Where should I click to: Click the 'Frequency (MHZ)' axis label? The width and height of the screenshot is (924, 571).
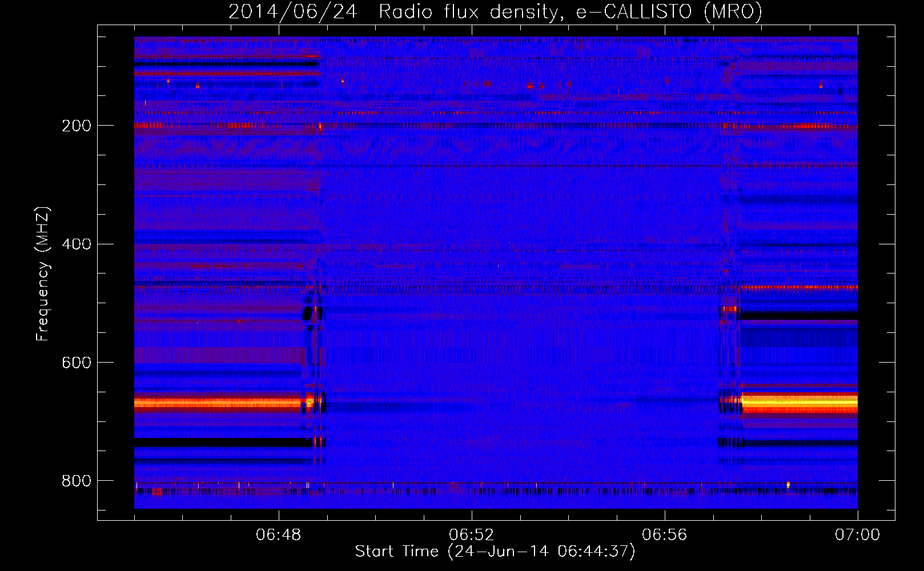[43, 274]
